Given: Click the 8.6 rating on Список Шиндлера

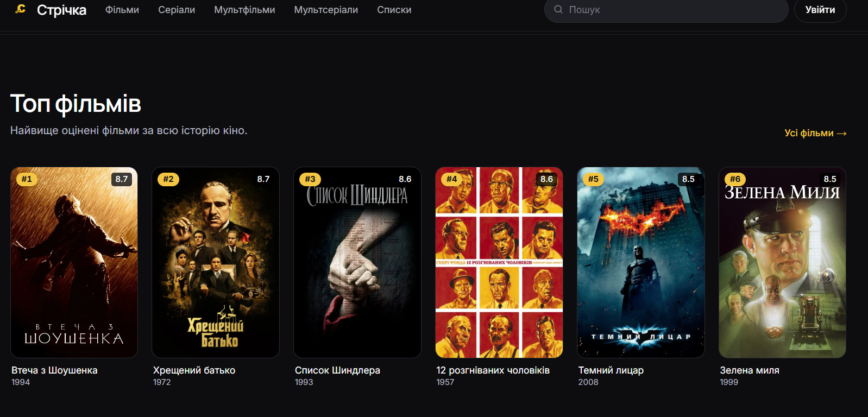Looking at the screenshot, I should (x=405, y=179).
